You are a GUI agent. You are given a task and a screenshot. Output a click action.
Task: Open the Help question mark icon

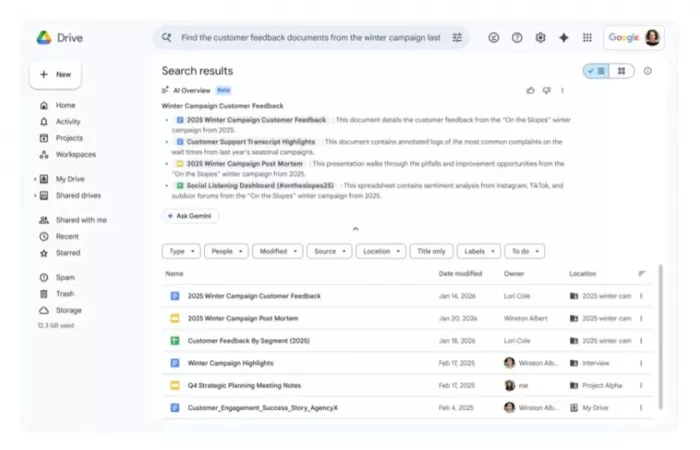pos(517,38)
